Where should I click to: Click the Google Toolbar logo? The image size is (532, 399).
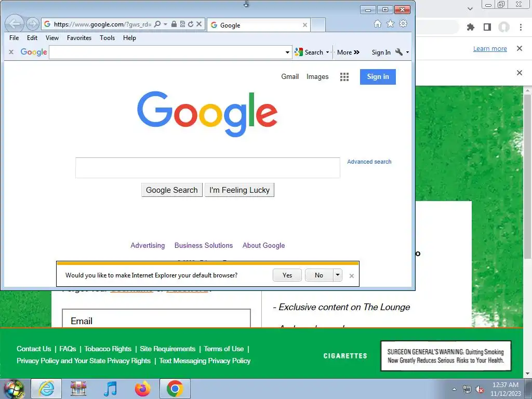(34, 52)
